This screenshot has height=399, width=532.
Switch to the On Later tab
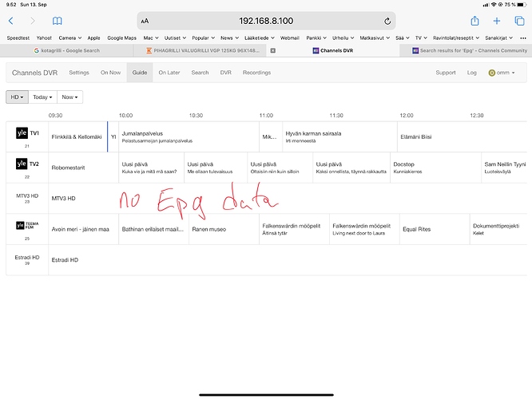point(169,73)
